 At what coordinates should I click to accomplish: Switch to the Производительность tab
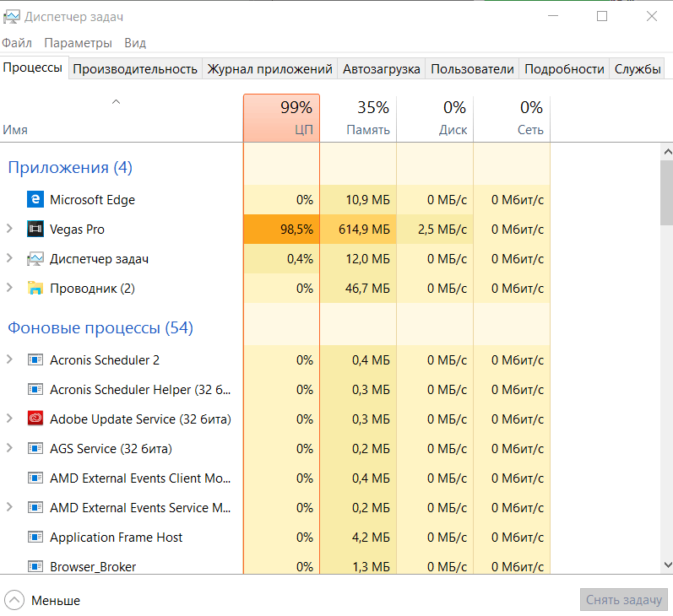point(135,68)
